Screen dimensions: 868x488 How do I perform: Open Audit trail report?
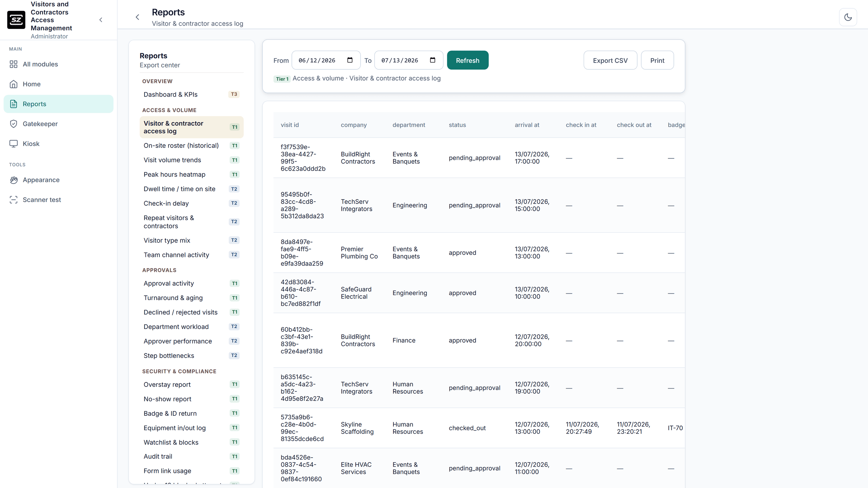192,457
